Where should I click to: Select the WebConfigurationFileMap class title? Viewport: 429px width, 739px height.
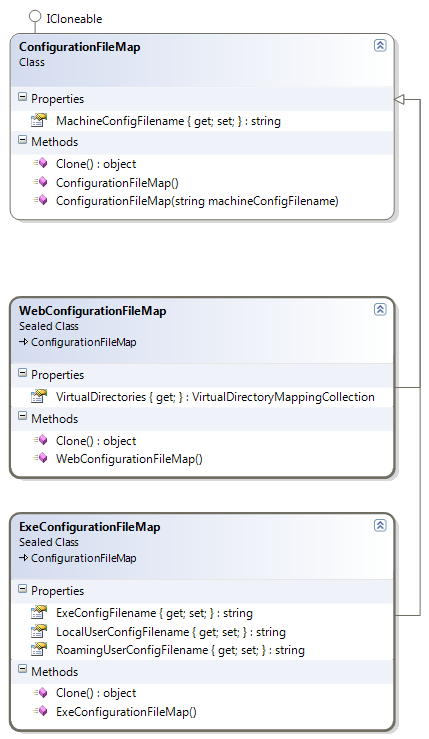tap(92, 311)
